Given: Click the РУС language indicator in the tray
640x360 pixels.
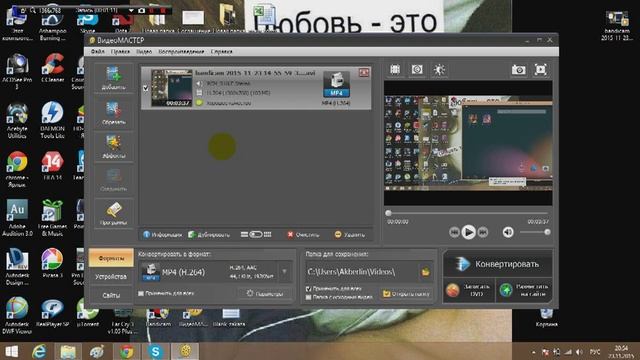Looking at the screenshot, I should (595, 352).
